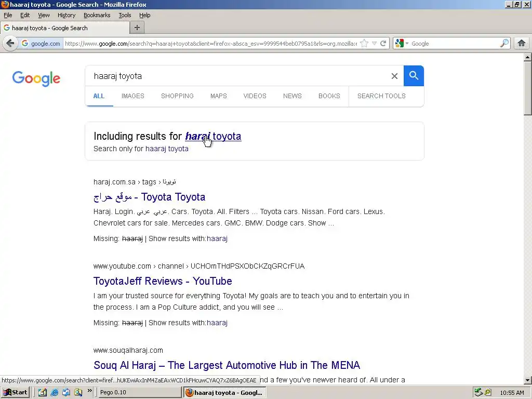Open SEARCH TOOLS options
Viewport: 532px width, 399px height.
(x=382, y=96)
